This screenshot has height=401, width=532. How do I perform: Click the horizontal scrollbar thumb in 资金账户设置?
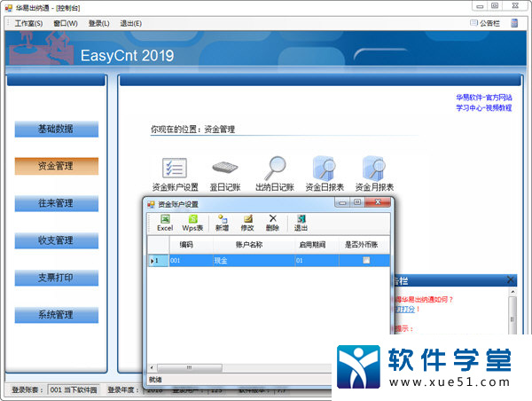190,367
